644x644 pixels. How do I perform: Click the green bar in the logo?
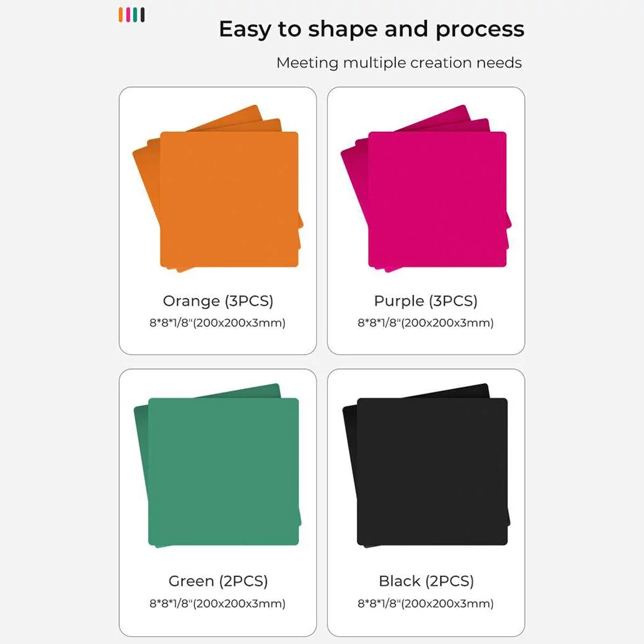click(x=135, y=15)
